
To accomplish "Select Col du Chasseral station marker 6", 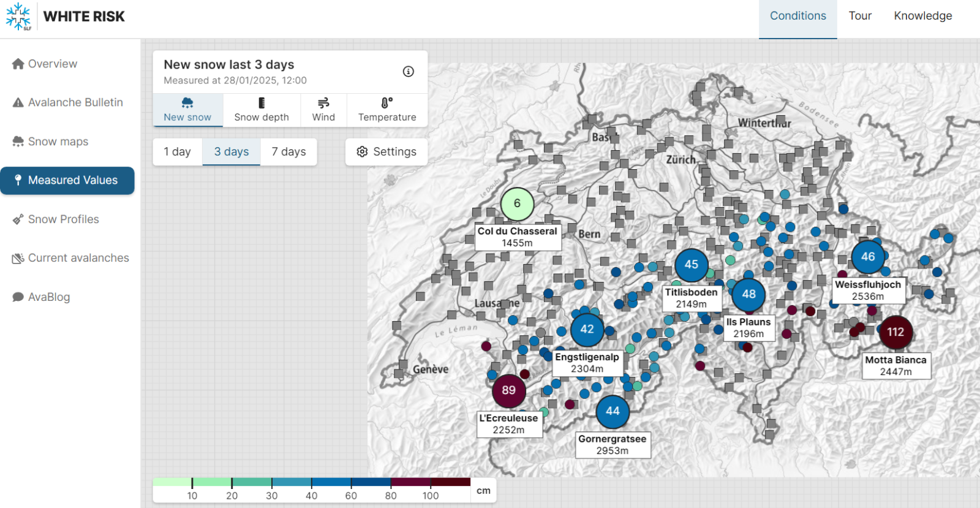I will 518,203.
